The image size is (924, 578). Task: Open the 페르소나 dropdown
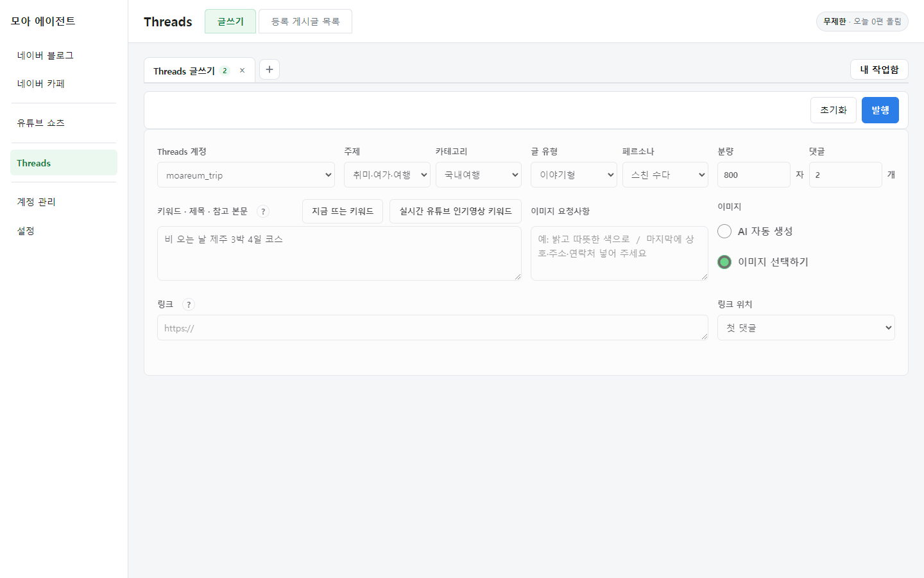665,175
